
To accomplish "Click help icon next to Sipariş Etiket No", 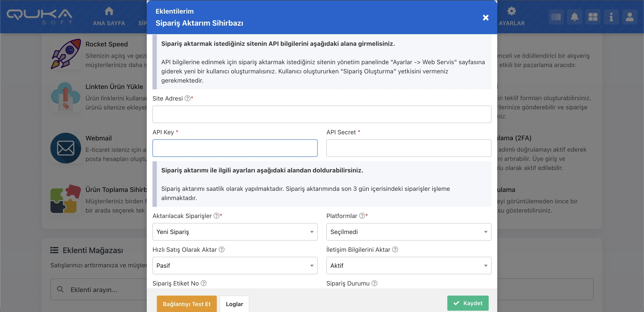I will point(203,283).
